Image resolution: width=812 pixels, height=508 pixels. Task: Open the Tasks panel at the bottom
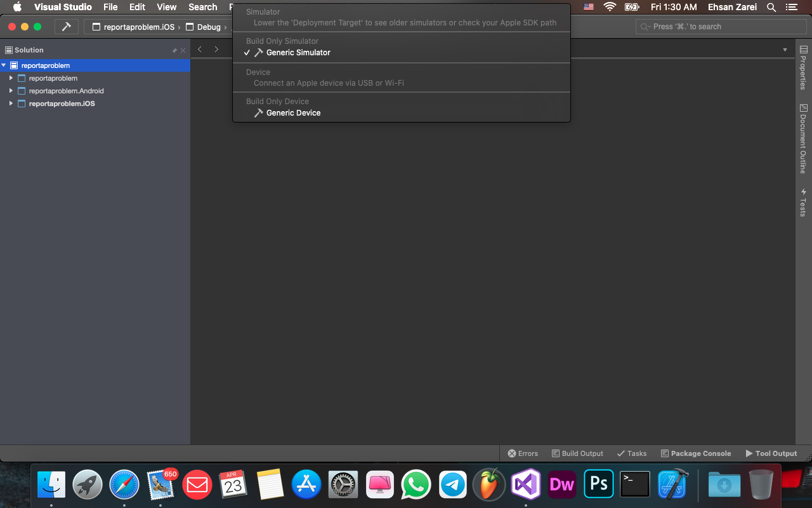click(x=631, y=453)
